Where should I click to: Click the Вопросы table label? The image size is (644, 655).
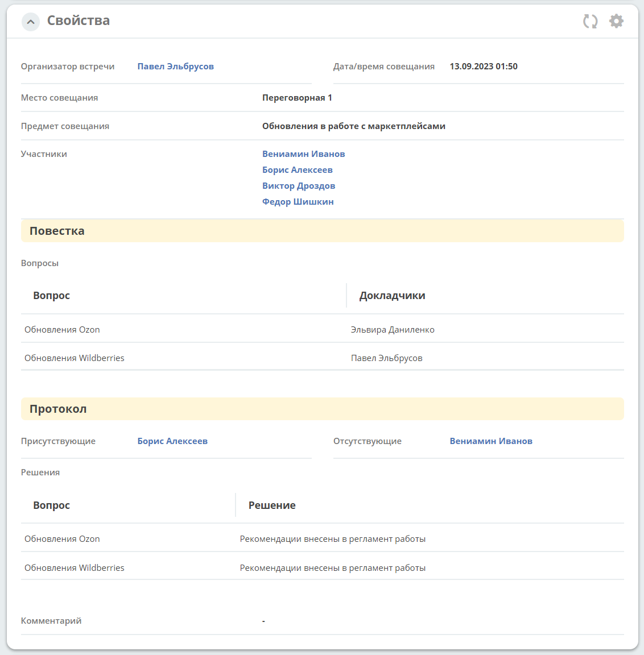(x=40, y=263)
